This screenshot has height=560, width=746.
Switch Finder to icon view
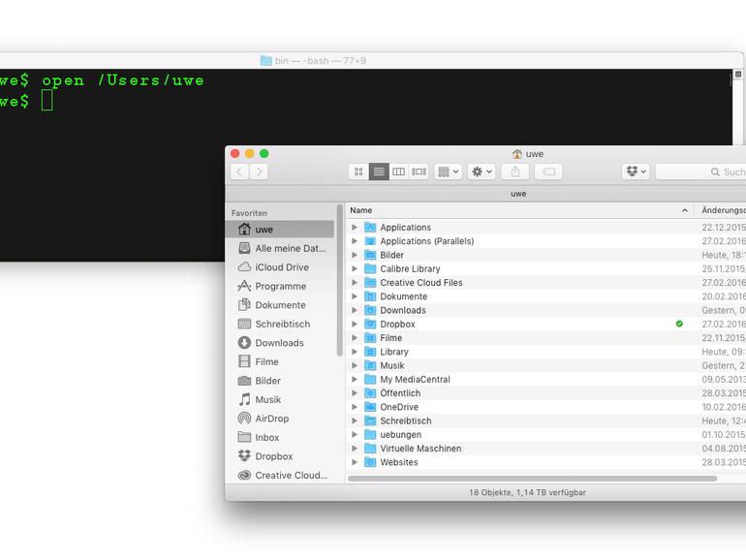[x=358, y=171]
